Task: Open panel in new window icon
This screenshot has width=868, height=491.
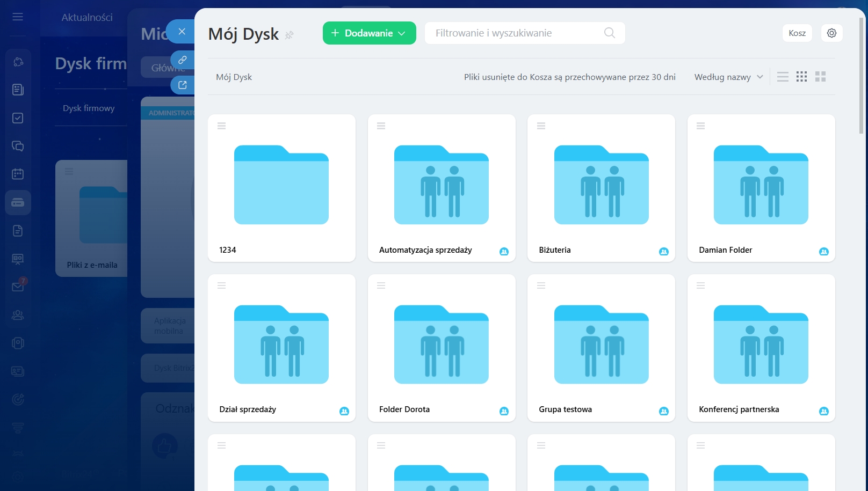Action: tap(183, 85)
